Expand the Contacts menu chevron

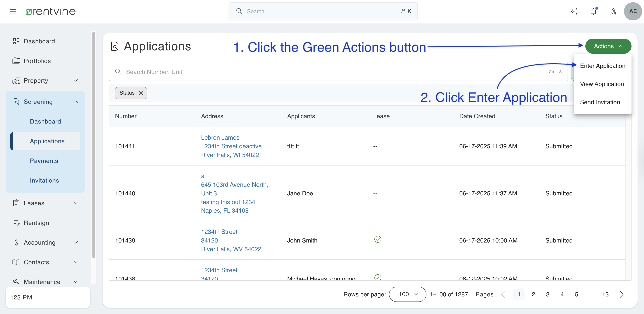pyautogui.click(x=76, y=262)
